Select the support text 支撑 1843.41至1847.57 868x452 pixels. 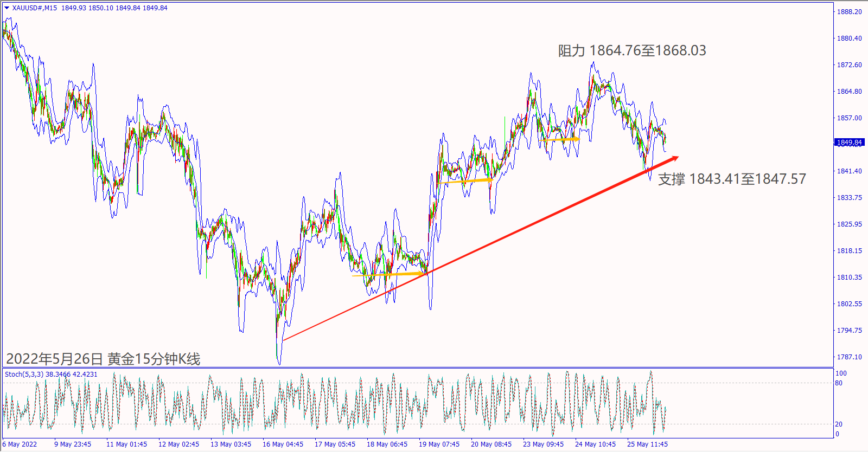coord(732,179)
